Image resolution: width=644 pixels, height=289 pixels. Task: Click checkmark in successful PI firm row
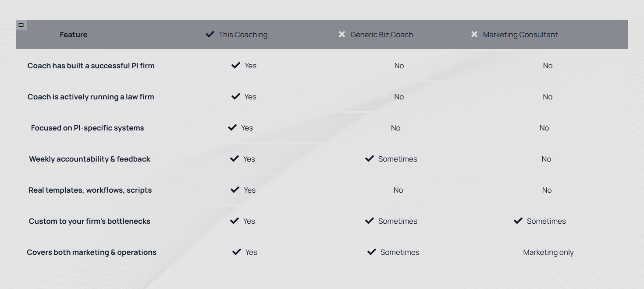click(x=236, y=65)
